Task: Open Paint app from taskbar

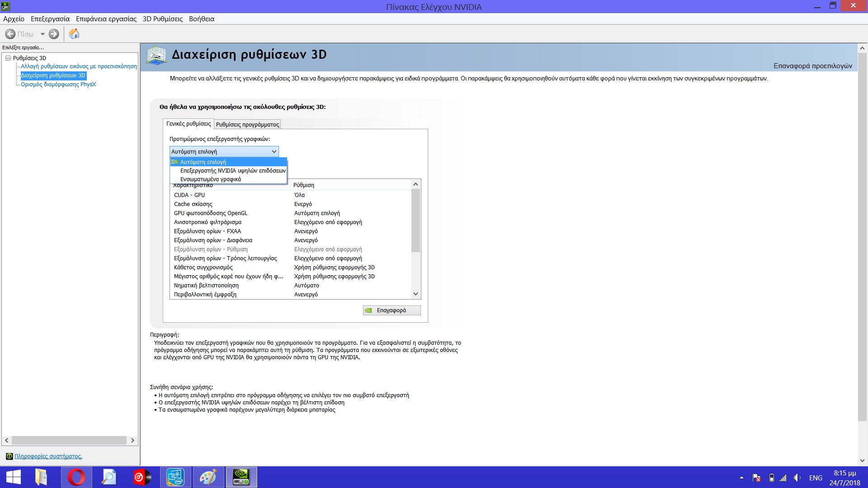Action: 208,477
